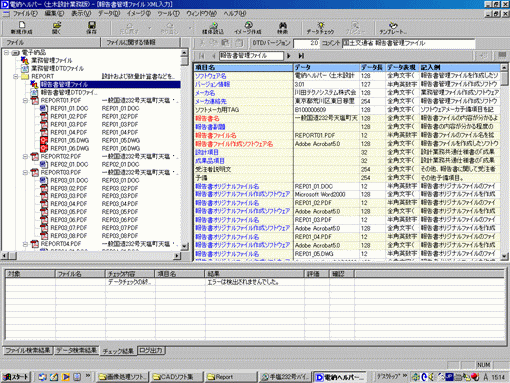
Task: Open the Report taskbar window
Action: [x=231, y=377]
